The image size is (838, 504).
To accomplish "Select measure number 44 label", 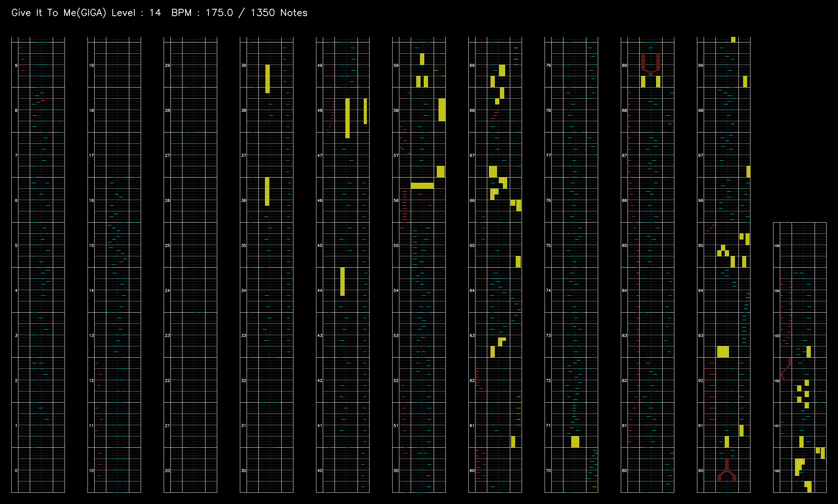I will [319, 290].
